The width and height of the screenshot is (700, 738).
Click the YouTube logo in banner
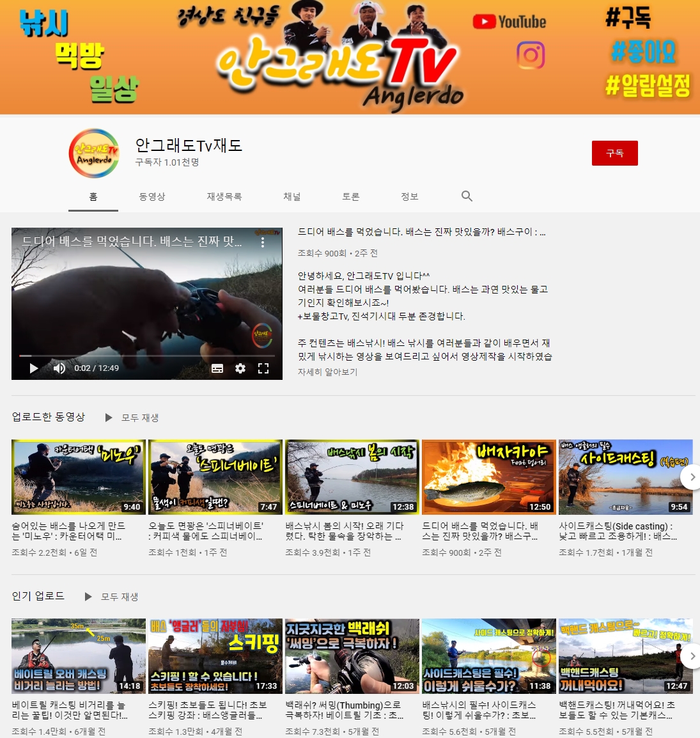click(509, 22)
